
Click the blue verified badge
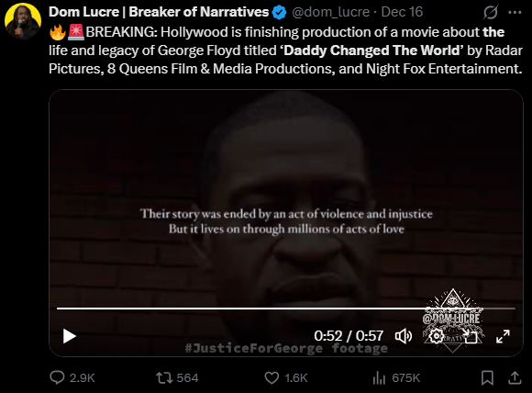click(x=280, y=13)
